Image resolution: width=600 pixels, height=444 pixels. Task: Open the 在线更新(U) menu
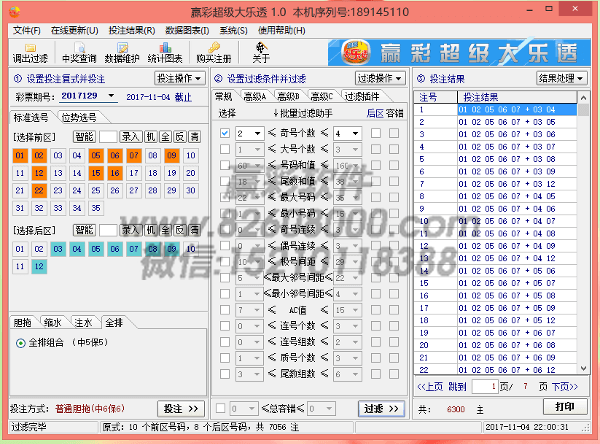(x=75, y=30)
